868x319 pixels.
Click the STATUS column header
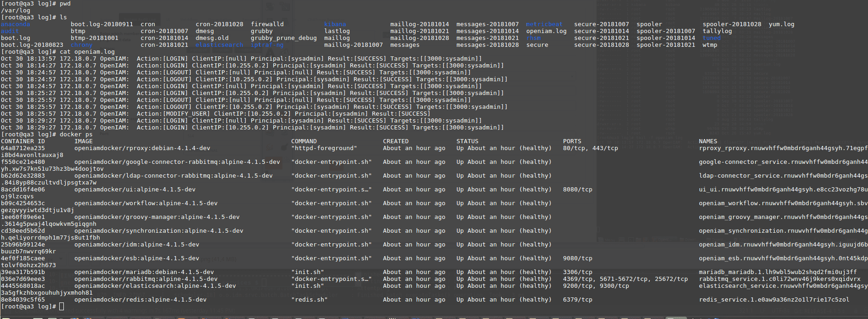coord(467,141)
